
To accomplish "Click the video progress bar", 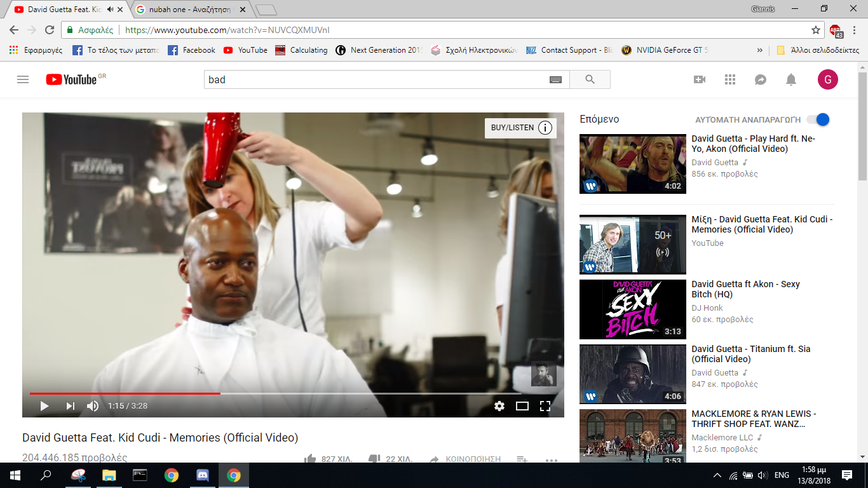I will (x=292, y=393).
